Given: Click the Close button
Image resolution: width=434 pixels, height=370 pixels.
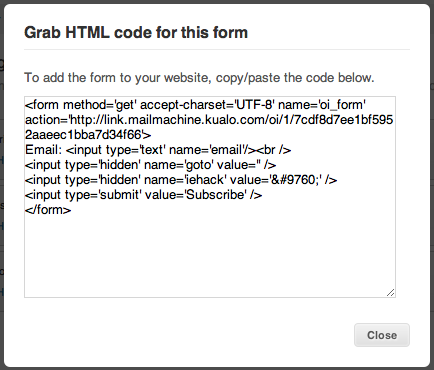Looking at the screenshot, I should pos(382,335).
